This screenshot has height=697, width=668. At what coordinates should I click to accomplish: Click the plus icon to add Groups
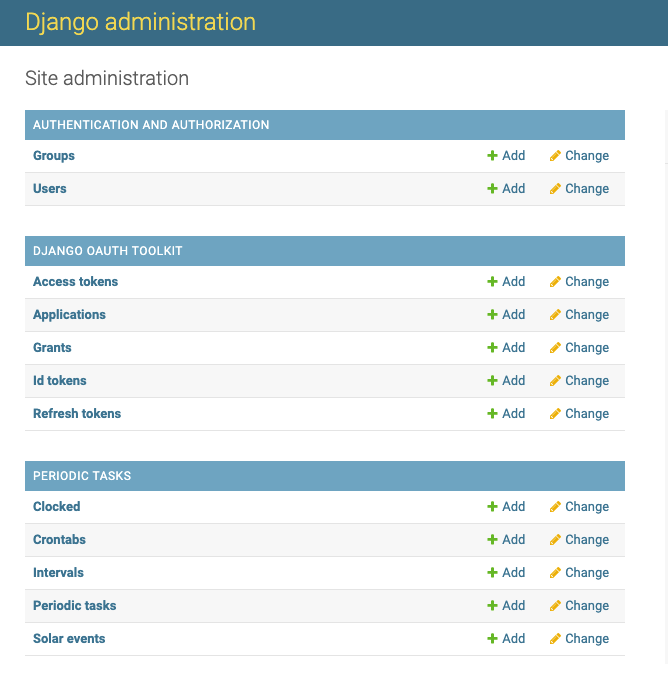point(492,156)
